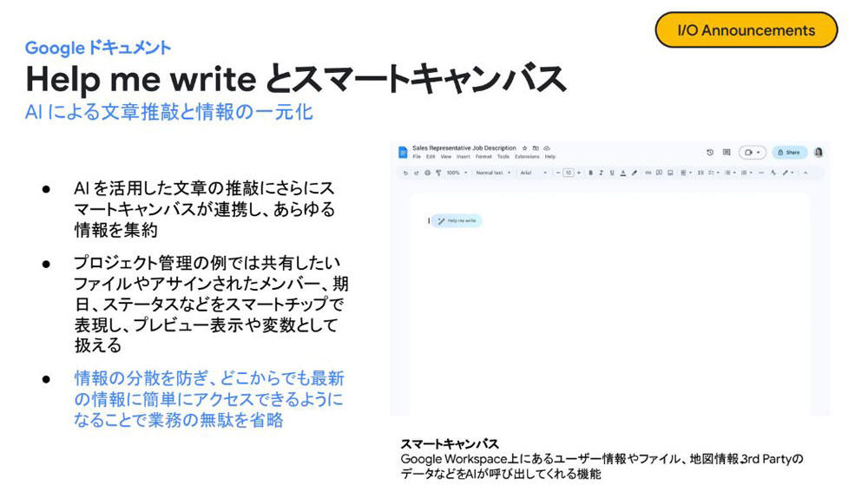Click the font size field showing 10

click(x=569, y=173)
